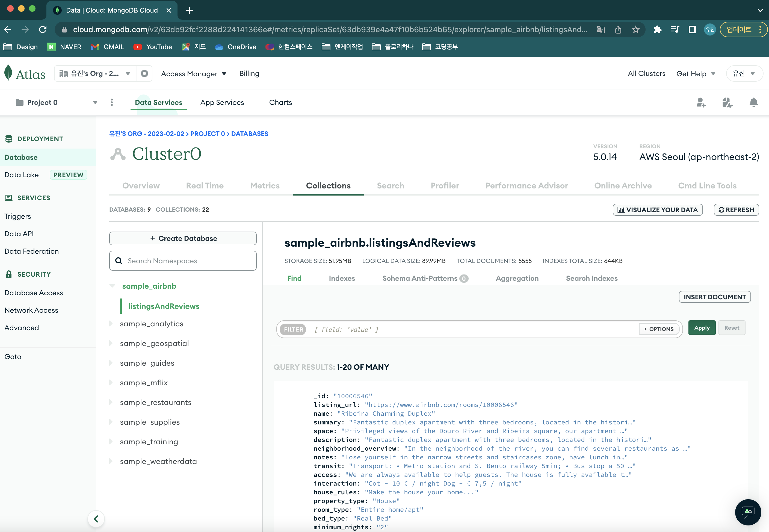This screenshot has width=769, height=532.
Task: Open the Performance Advisor tab
Action: (x=526, y=186)
